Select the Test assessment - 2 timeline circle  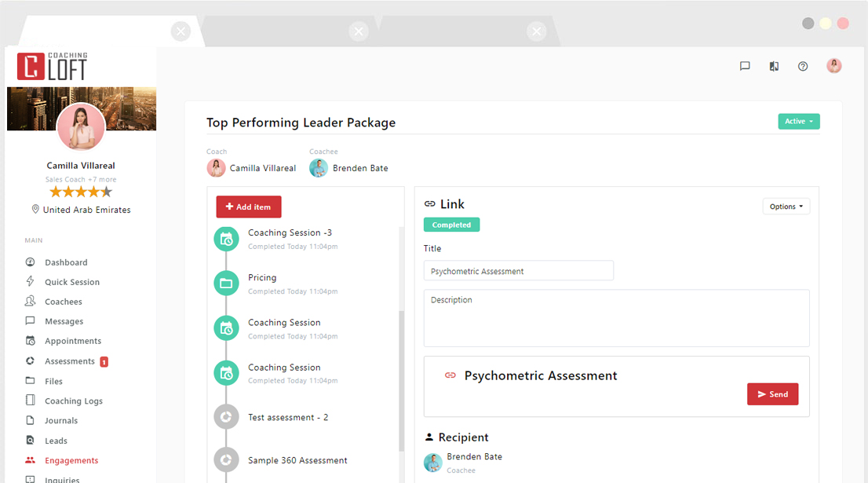point(226,416)
